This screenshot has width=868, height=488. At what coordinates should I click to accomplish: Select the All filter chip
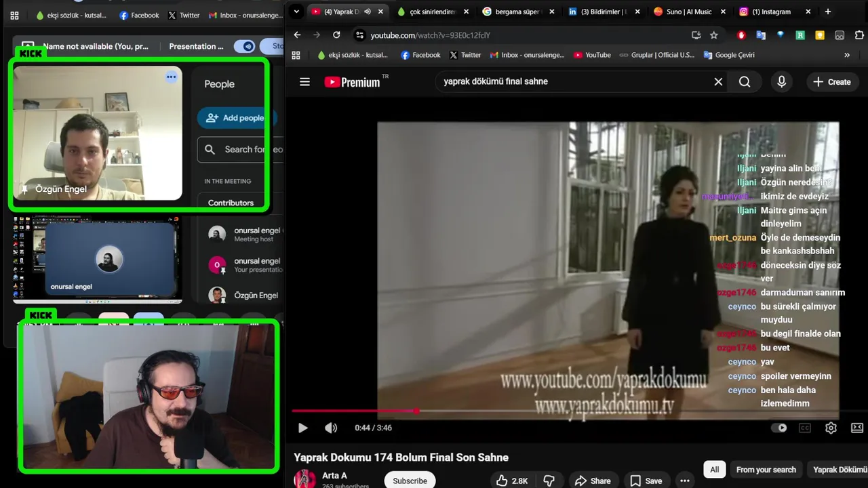click(x=714, y=470)
